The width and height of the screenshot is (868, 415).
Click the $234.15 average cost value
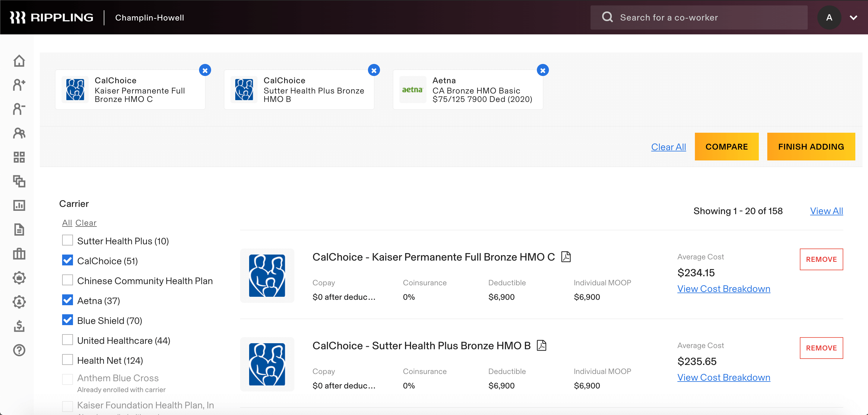[696, 273]
